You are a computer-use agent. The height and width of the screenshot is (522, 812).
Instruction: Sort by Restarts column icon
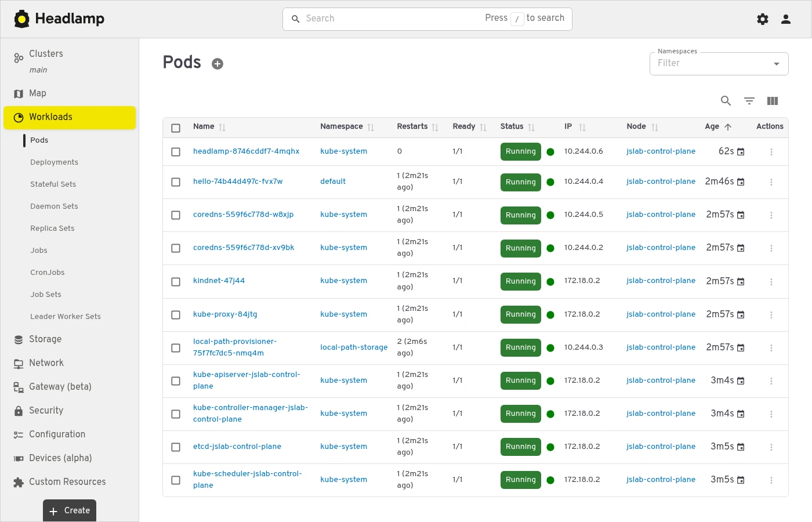(x=435, y=127)
